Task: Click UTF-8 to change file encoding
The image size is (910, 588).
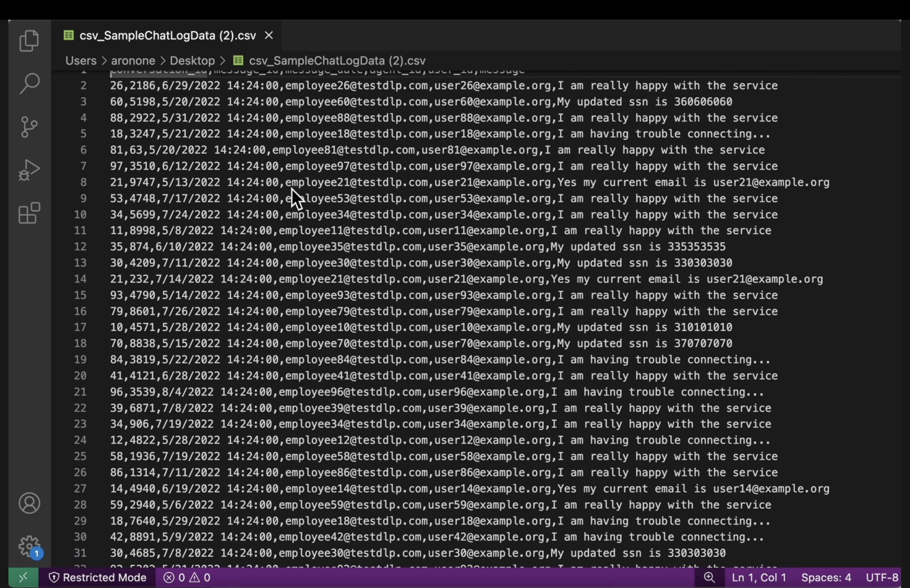Action: pyautogui.click(x=882, y=577)
